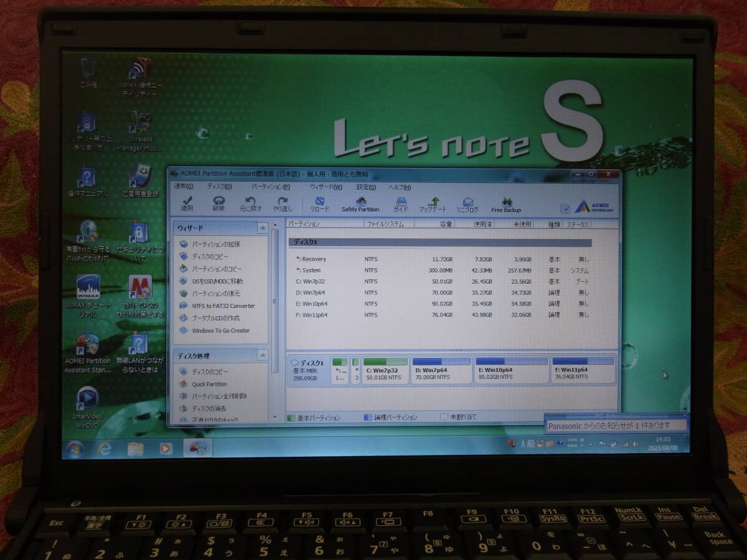747x560 pixels.
Task: Open the ヘルプ(H) menu
Action: pyautogui.click(x=399, y=187)
